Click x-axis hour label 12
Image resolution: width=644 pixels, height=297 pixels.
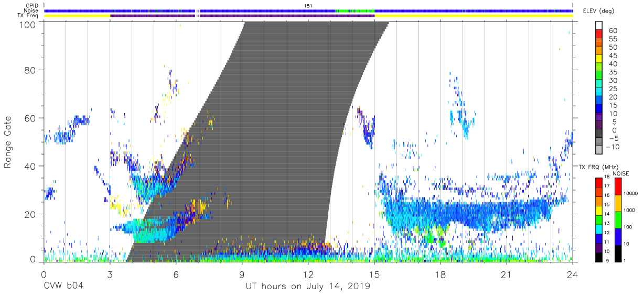(x=308, y=274)
